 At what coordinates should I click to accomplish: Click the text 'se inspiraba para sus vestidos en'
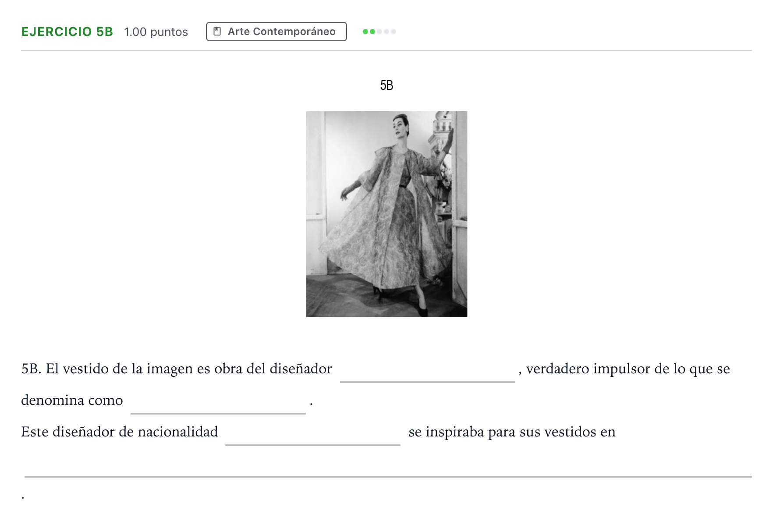click(x=512, y=432)
